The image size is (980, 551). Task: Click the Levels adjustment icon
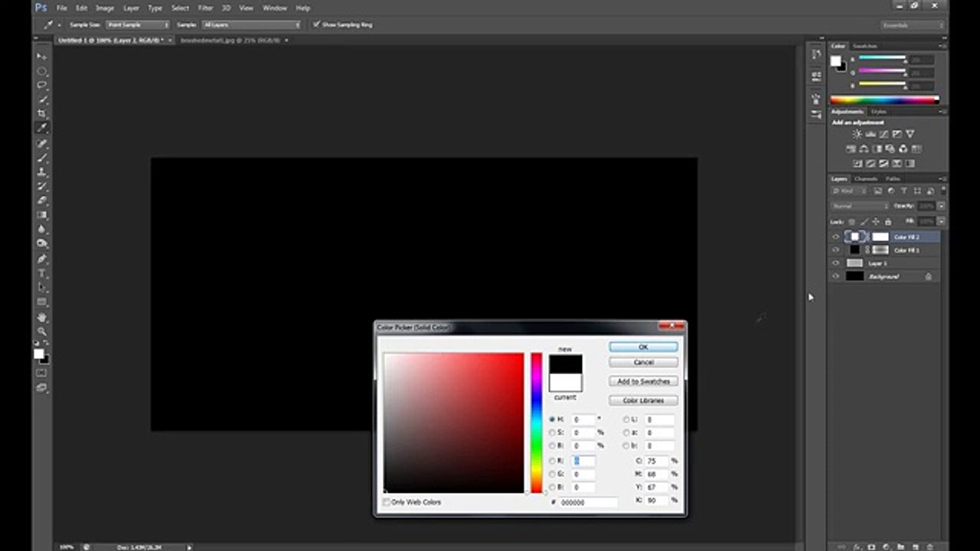pos(870,135)
